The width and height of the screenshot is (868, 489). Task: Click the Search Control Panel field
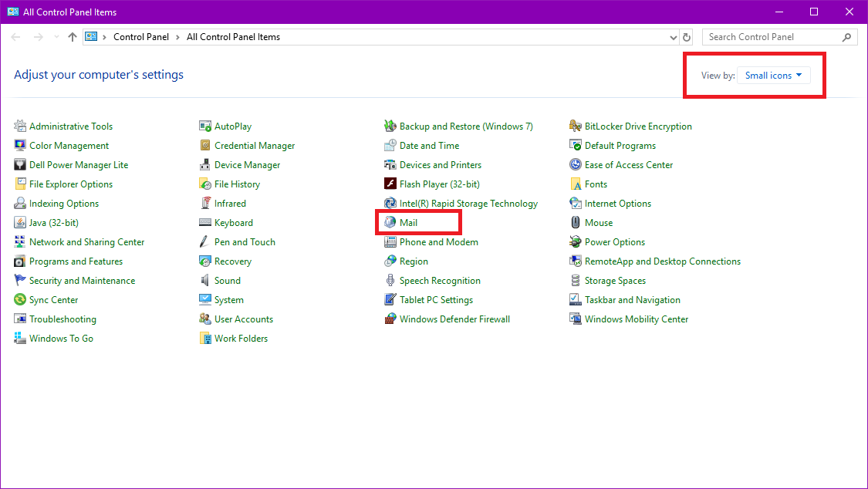point(780,37)
